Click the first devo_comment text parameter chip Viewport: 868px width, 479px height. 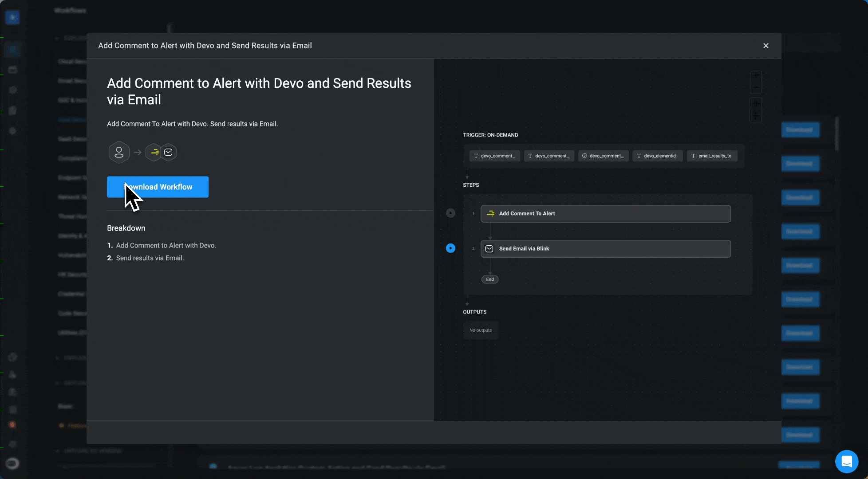494,156
